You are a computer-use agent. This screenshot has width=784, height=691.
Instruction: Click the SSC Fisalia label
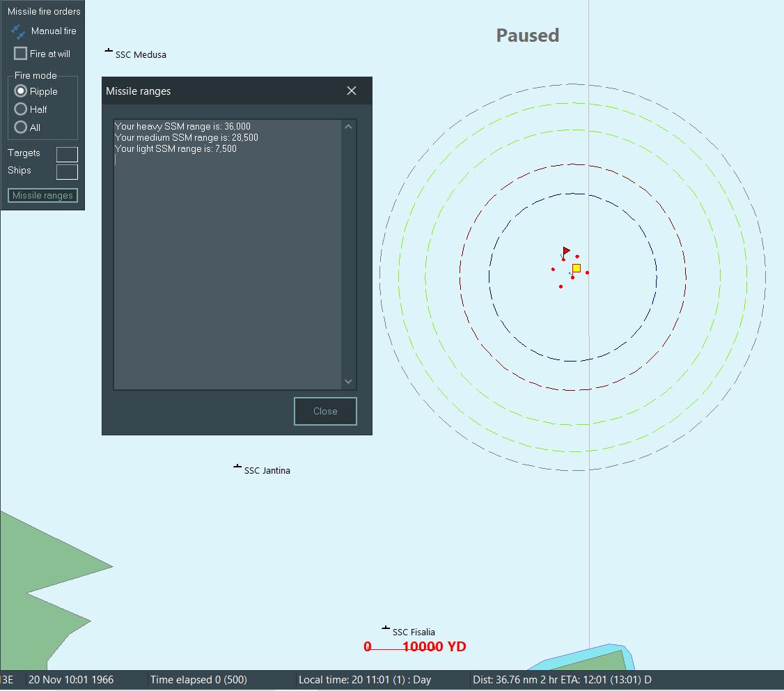tap(414, 632)
